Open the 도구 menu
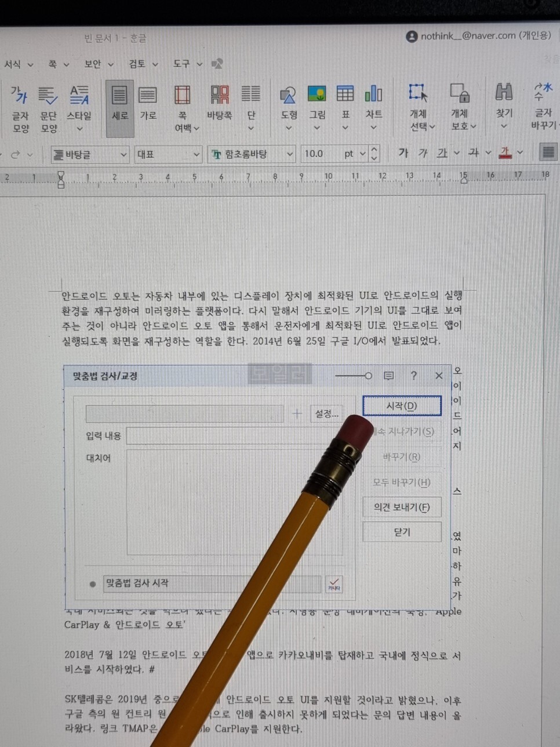 [187, 64]
